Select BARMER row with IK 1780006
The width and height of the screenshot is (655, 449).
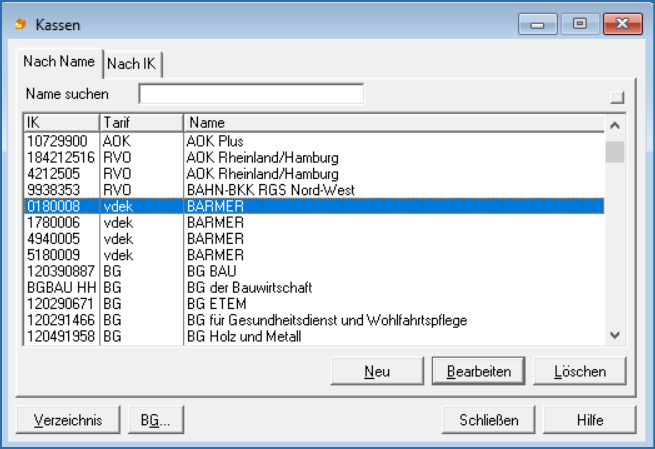(314, 223)
